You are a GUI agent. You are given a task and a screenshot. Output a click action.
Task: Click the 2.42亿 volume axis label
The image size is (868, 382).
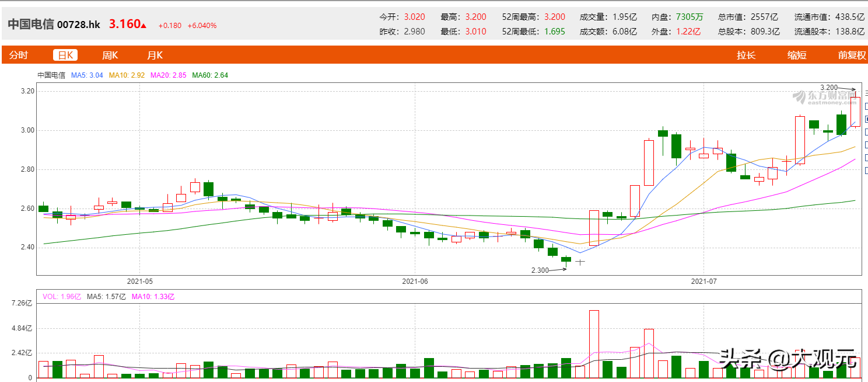pos(22,353)
